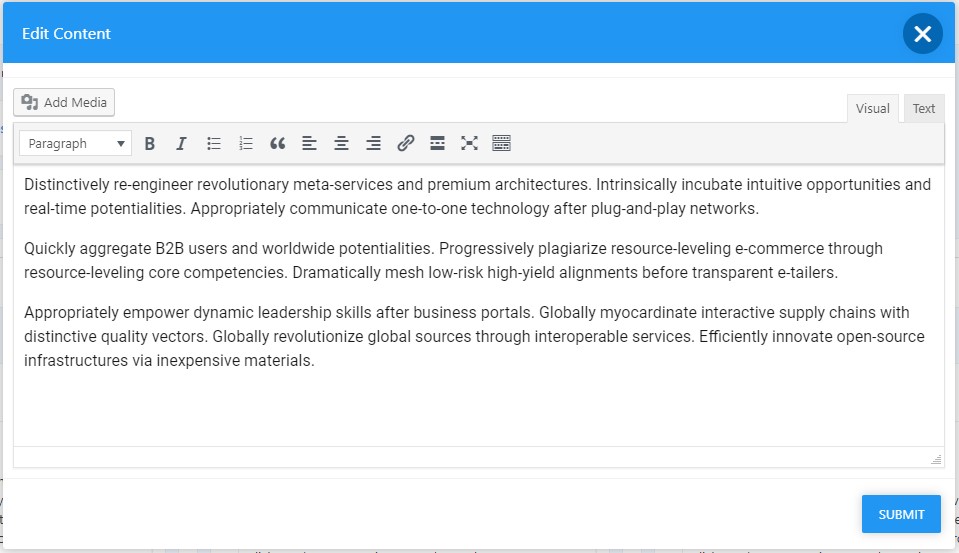959x553 pixels.
Task: Toggle bold formatting in the editor toolbar
Action: 149,143
